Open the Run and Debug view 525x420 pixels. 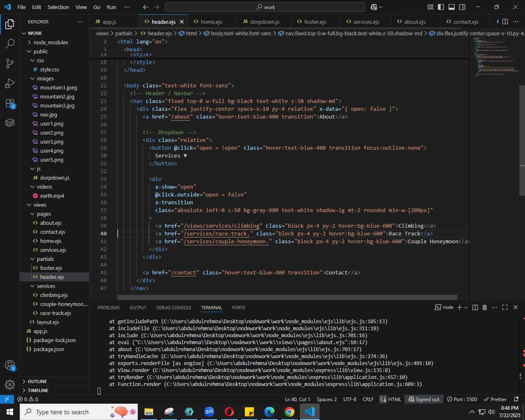(10, 83)
